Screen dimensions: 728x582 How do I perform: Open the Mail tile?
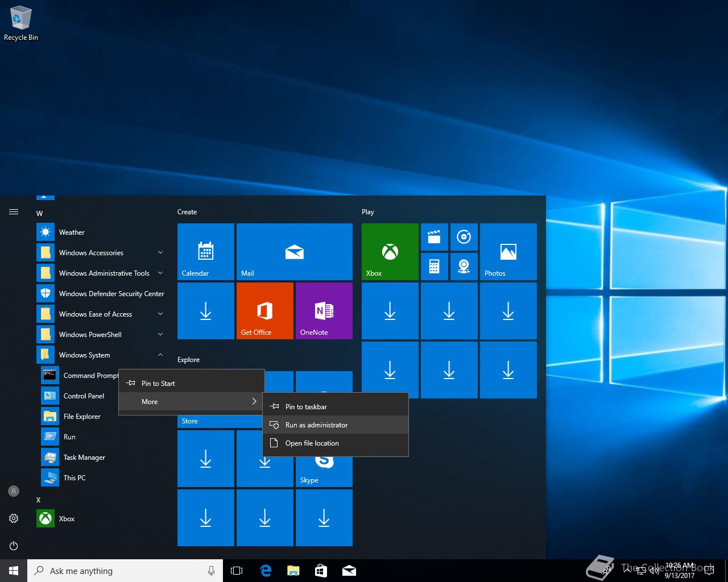click(x=295, y=252)
